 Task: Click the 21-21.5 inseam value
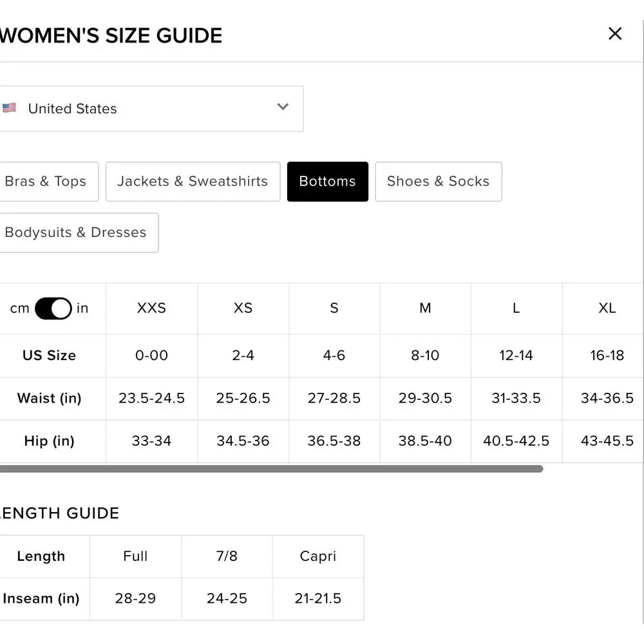[x=318, y=598]
